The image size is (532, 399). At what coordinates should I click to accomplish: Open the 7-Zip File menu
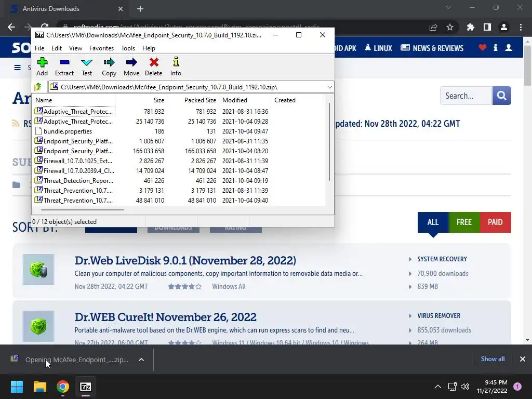point(39,48)
